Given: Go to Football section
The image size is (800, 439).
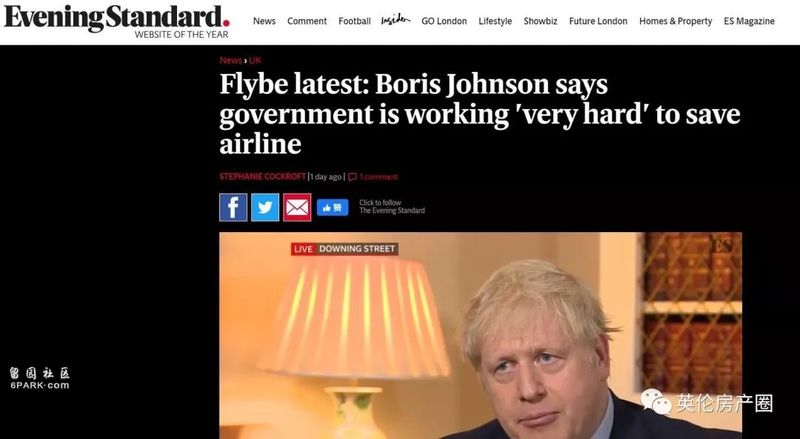Looking at the screenshot, I should pyautogui.click(x=355, y=21).
